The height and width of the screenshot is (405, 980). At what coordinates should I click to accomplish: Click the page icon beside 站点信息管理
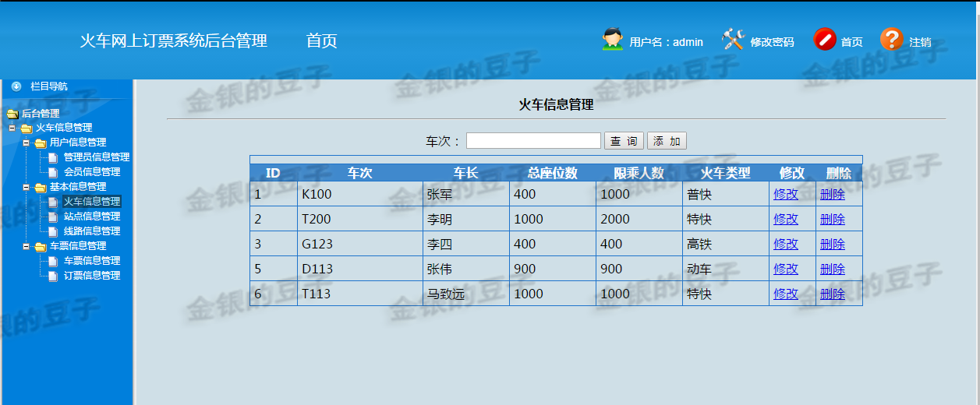point(53,217)
